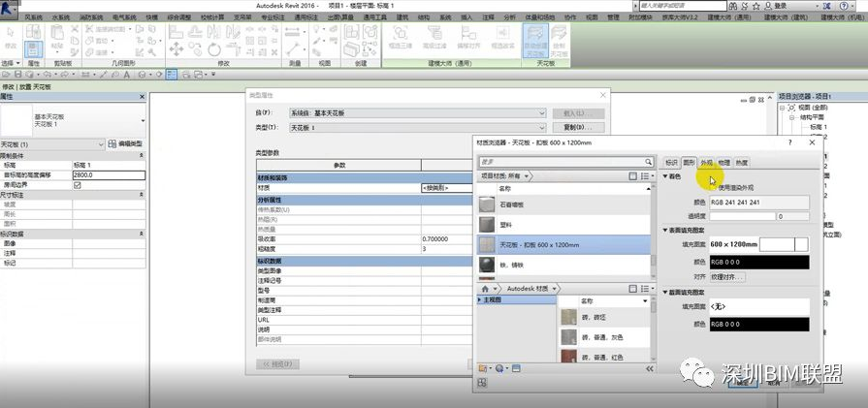Screen dimensions: 868x408
Task: Click the text 'A' tool in quick access toolbar
Action: click(127, 74)
